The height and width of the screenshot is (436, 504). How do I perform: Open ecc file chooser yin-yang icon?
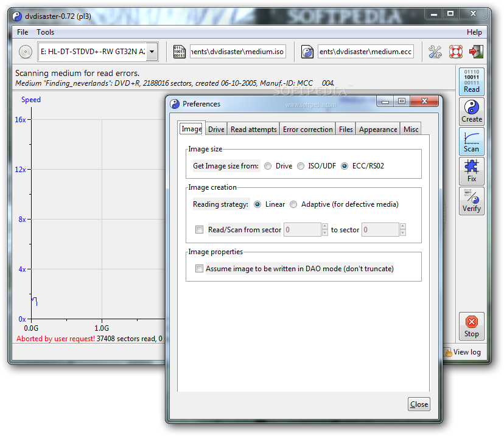(x=307, y=52)
